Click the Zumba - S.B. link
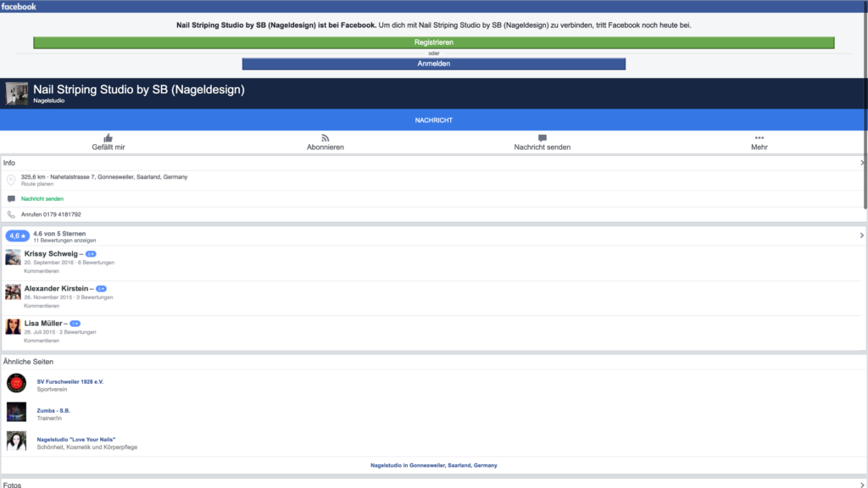Viewport: 868px width, 488px height. pos(53,411)
